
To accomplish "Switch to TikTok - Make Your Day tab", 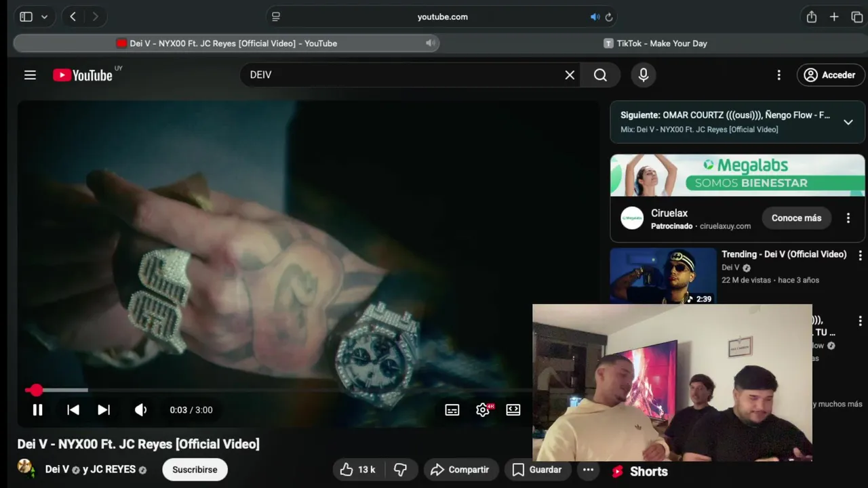I will (x=655, y=43).
